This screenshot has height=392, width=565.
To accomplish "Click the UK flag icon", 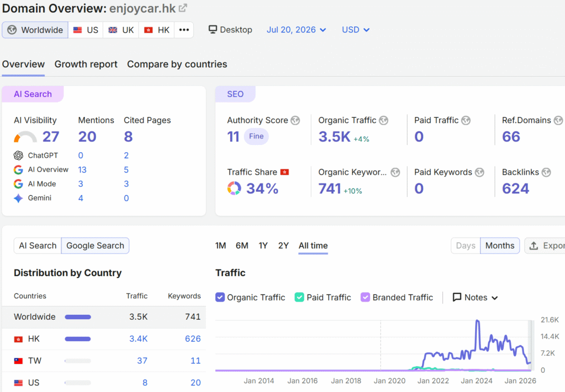I will click(x=113, y=30).
